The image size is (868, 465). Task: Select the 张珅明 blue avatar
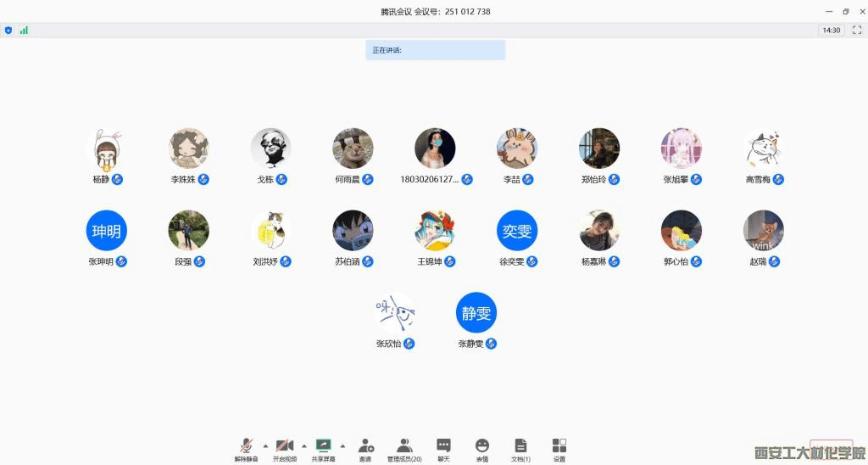tap(107, 231)
